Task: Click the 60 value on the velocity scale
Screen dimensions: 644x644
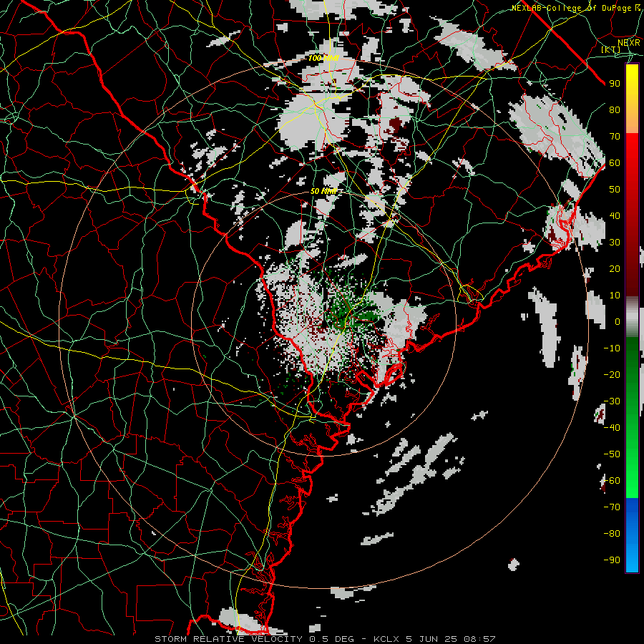Action: pyautogui.click(x=615, y=162)
